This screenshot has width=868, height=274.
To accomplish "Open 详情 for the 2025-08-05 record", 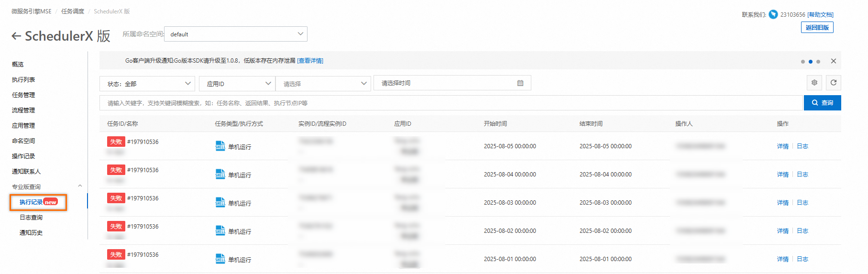I will click(x=783, y=146).
